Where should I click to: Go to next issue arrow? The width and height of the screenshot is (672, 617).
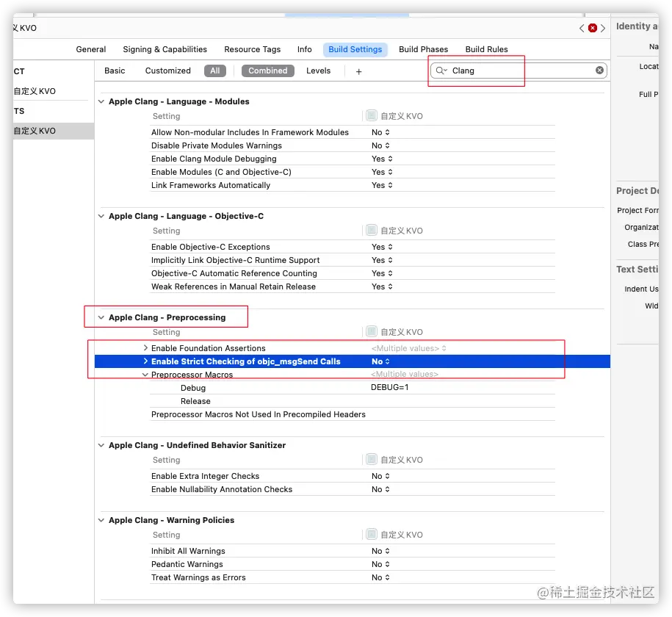pos(603,28)
